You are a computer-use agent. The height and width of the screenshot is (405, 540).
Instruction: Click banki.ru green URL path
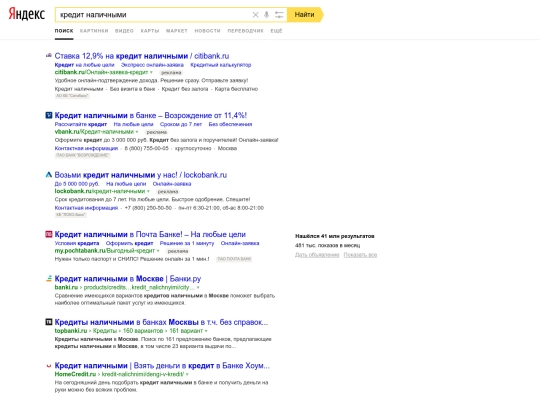tap(125, 287)
